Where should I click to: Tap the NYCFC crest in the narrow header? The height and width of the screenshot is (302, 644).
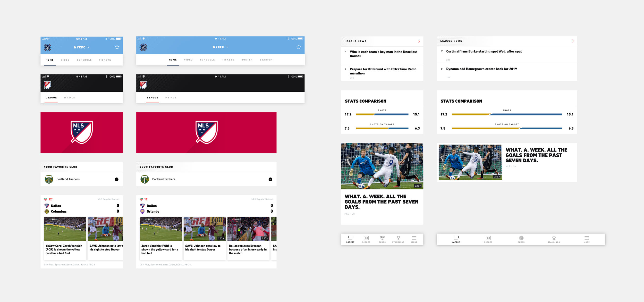[48, 47]
